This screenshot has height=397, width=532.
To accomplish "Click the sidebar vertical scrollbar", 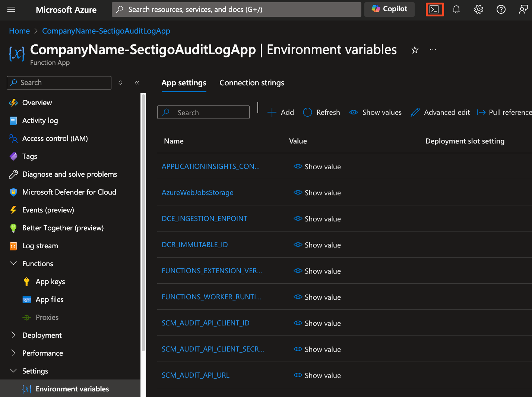I will [143, 222].
